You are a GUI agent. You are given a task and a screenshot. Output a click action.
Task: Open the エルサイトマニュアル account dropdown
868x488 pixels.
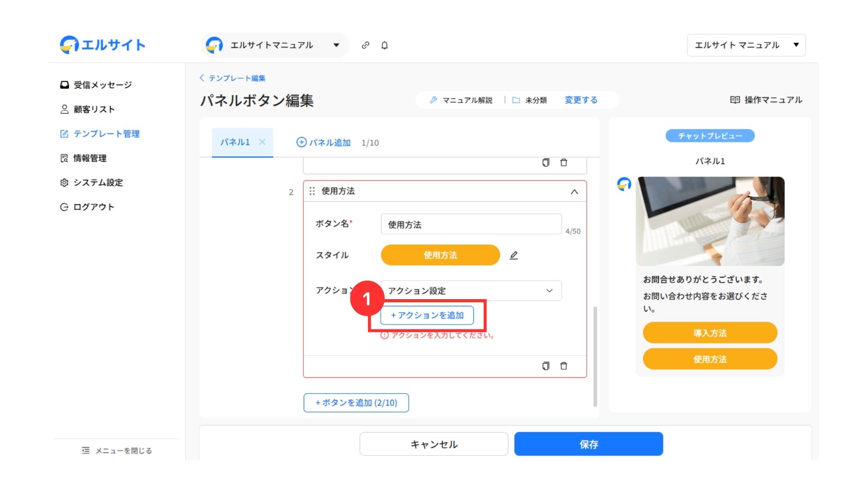coord(274,45)
